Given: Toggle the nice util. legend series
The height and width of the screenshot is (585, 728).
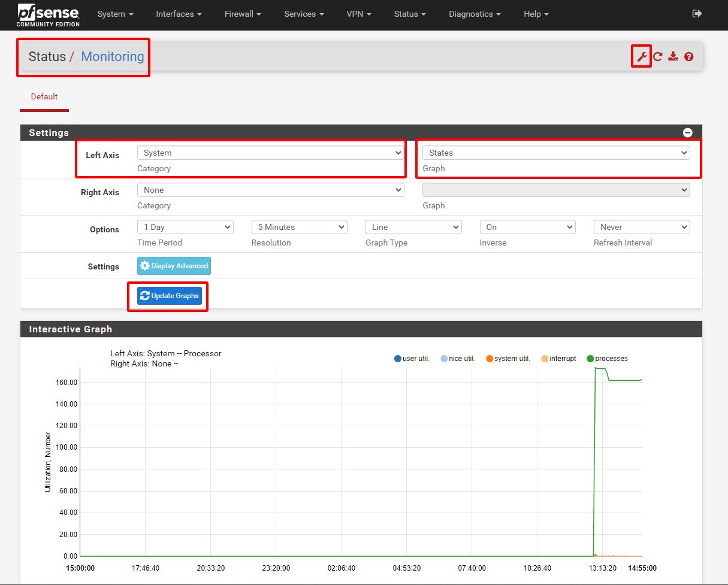Looking at the screenshot, I should 458,359.
